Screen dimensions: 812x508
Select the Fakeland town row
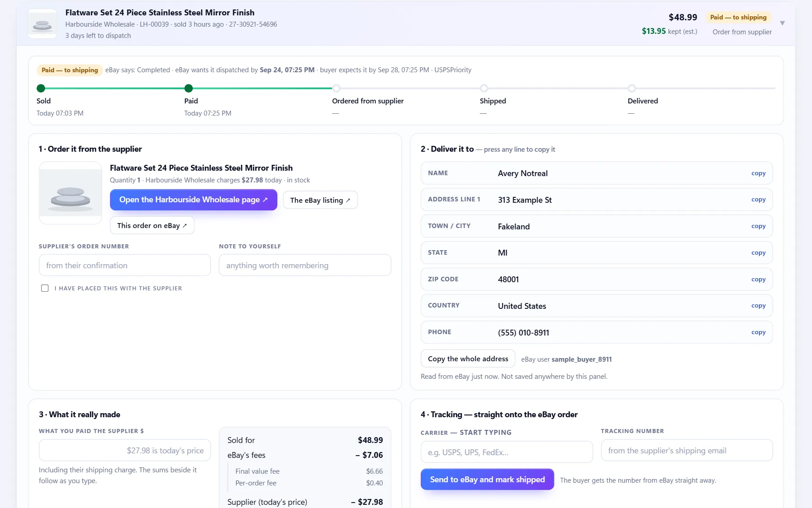coord(596,226)
